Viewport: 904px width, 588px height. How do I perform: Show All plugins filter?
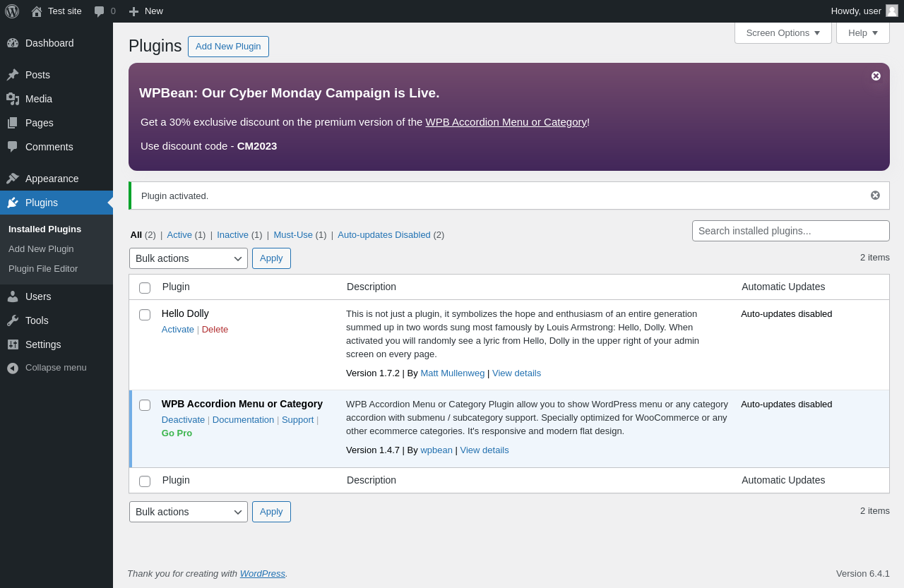(136, 234)
